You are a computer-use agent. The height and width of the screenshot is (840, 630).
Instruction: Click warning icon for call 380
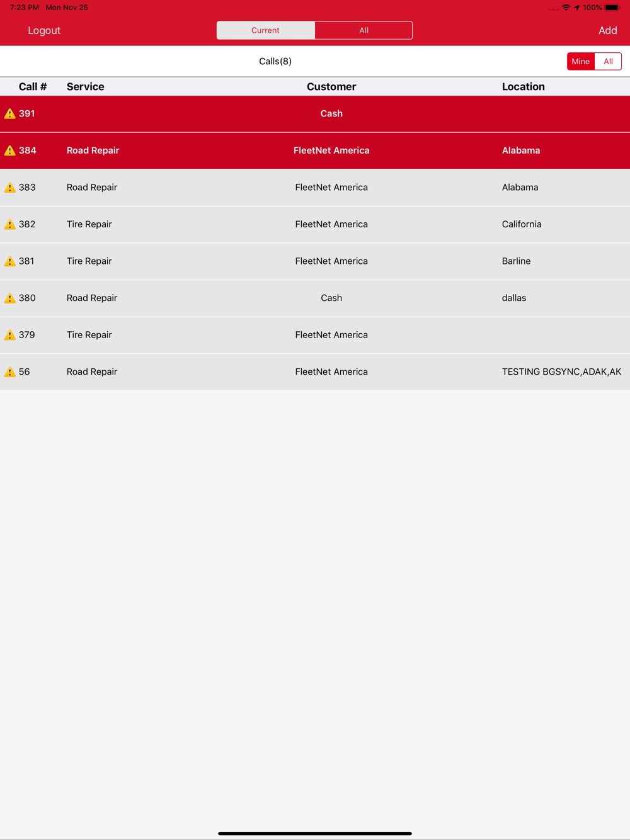click(9, 298)
